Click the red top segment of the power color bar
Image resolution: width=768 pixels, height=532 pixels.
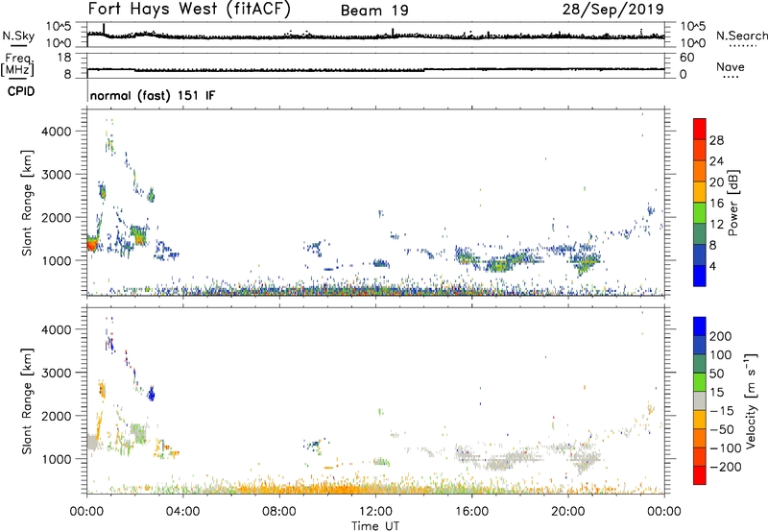tap(700, 129)
